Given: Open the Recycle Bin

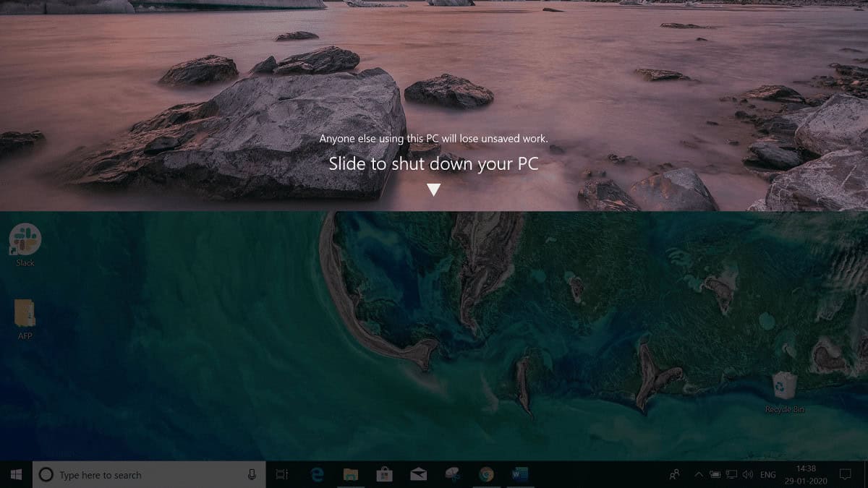Looking at the screenshot, I should [x=784, y=386].
